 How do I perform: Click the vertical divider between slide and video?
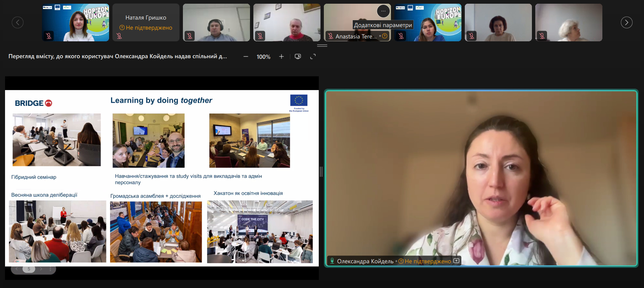click(321, 172)
